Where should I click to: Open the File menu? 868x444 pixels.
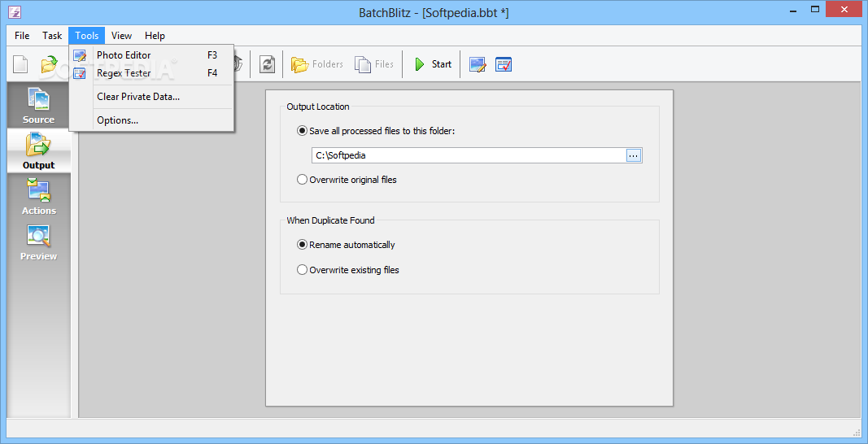coord(22,36)
